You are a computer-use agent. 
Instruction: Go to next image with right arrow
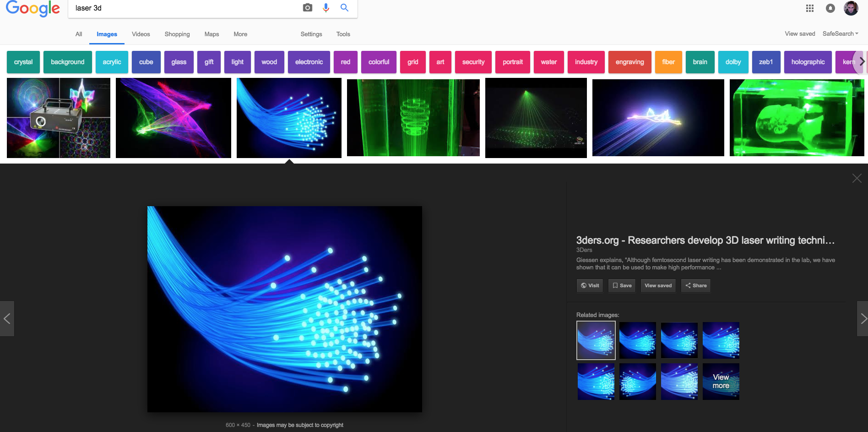(x=863, y=319)
